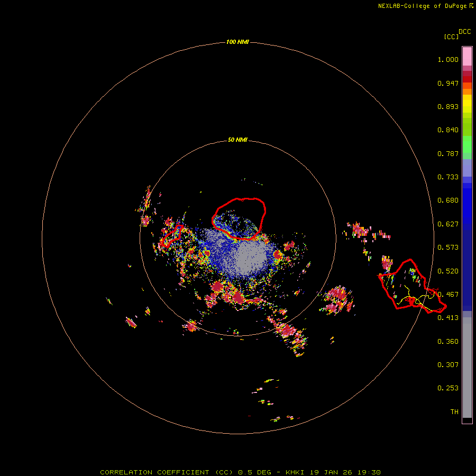Click the 0.893 scale value
The image size is (476, 476).
(x=448, y=106)
